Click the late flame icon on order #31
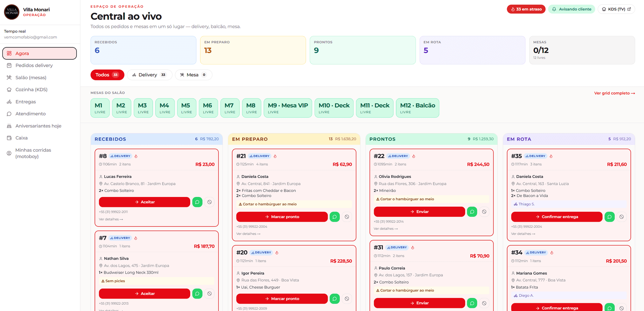 tap(413, 248)
